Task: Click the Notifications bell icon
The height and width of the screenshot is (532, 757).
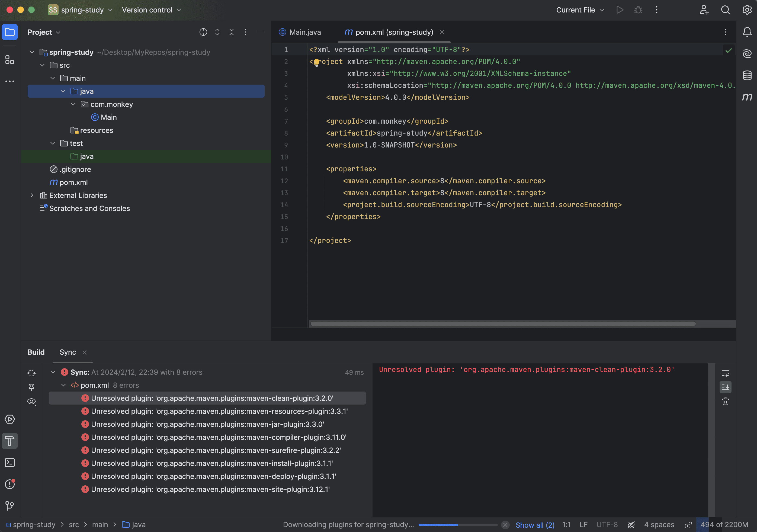Action: (747, 32)
